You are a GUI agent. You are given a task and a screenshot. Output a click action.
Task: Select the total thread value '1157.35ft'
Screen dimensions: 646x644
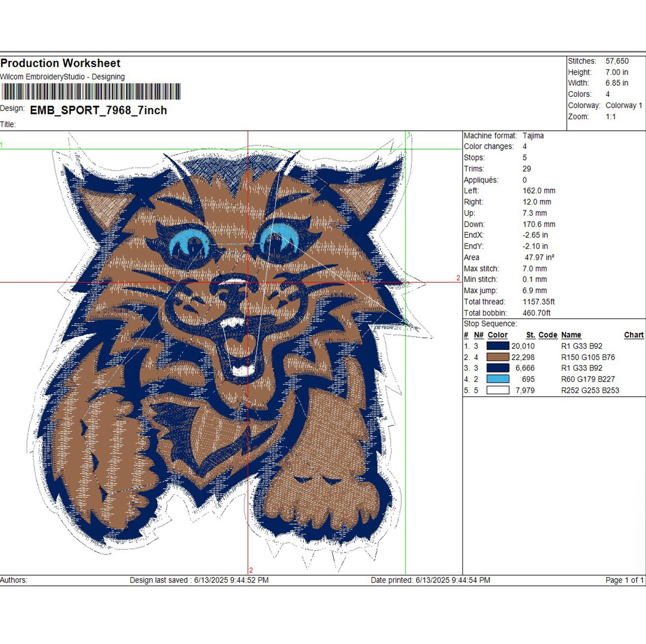click(x=539, y=302)
